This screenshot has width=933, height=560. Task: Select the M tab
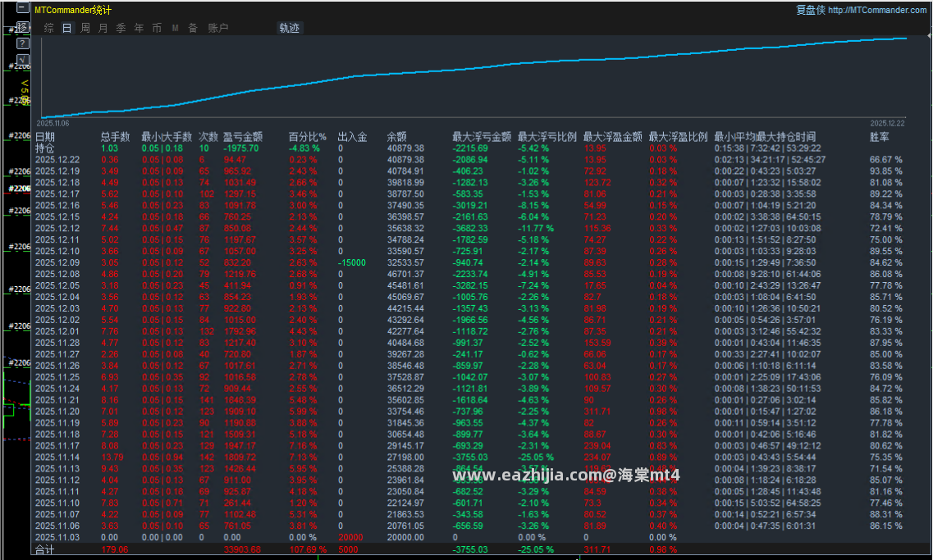[175, 28]
